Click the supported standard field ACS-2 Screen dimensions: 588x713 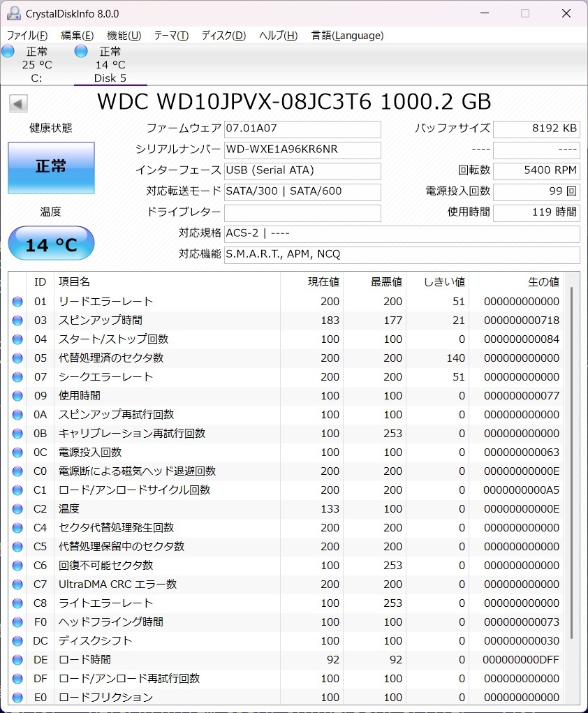402,233
